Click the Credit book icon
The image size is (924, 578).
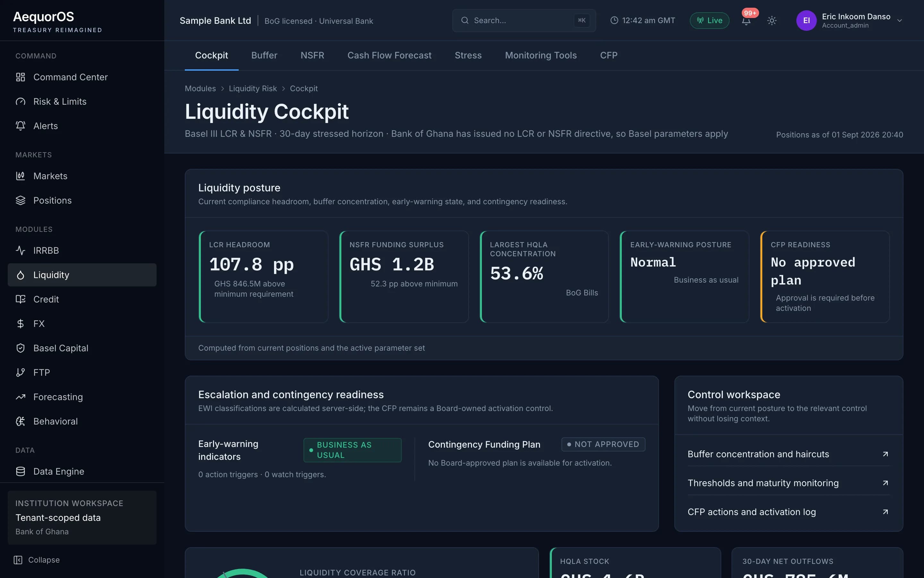coord(20,299)
